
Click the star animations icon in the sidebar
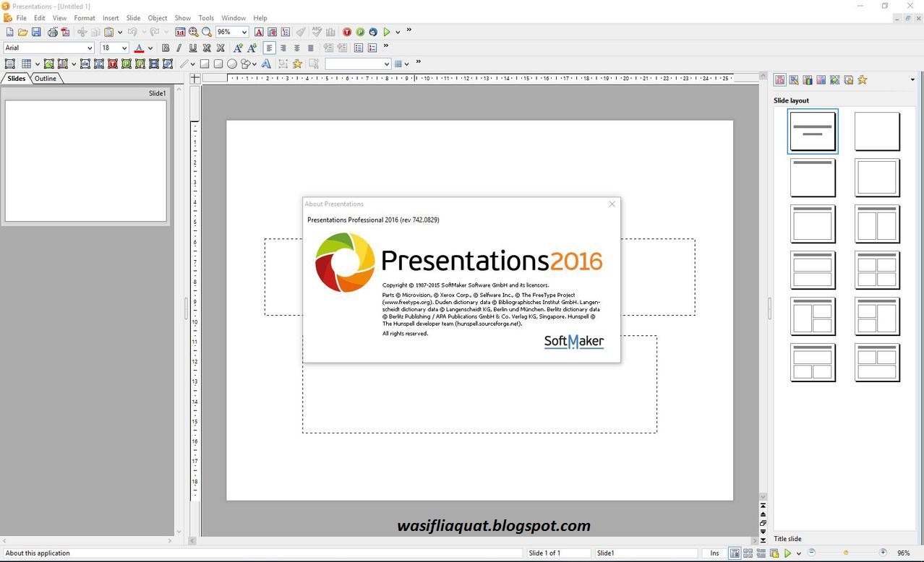coord(862,80)
